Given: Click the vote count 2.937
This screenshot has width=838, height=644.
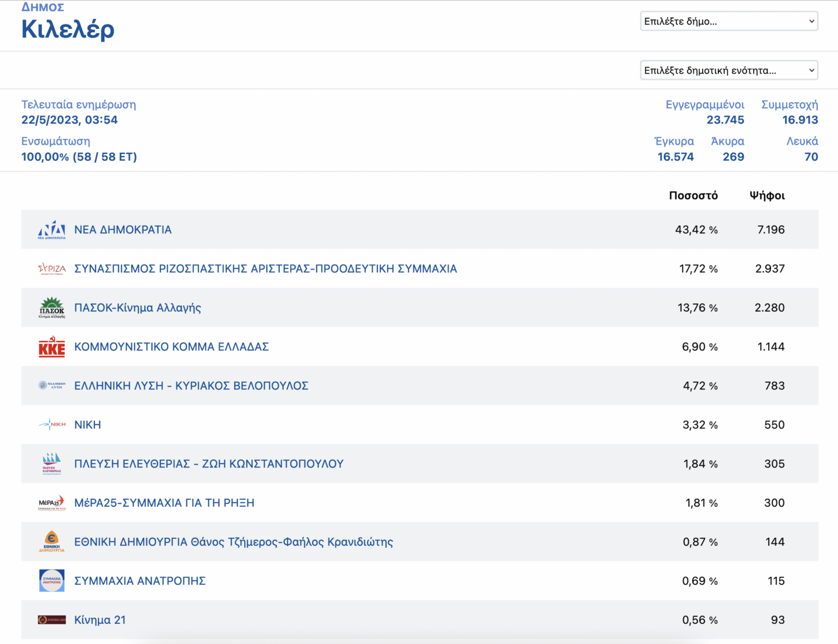Looking at the screenshot, I should (x=770, y=269).
